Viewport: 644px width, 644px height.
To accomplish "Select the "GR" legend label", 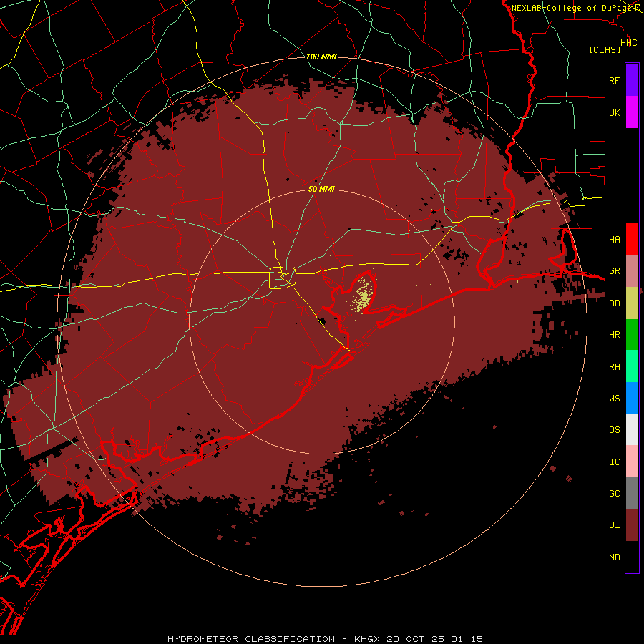I will coord(614,271).
